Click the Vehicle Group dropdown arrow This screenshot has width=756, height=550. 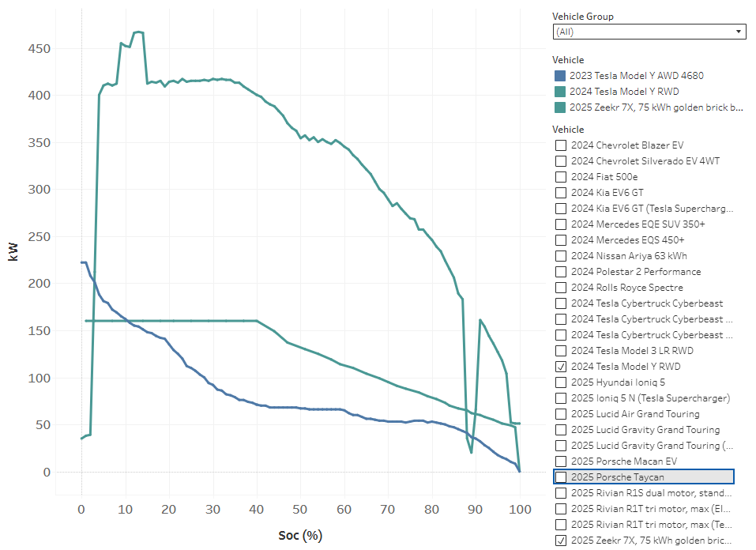pyautogui.click(x=739, y=32)
